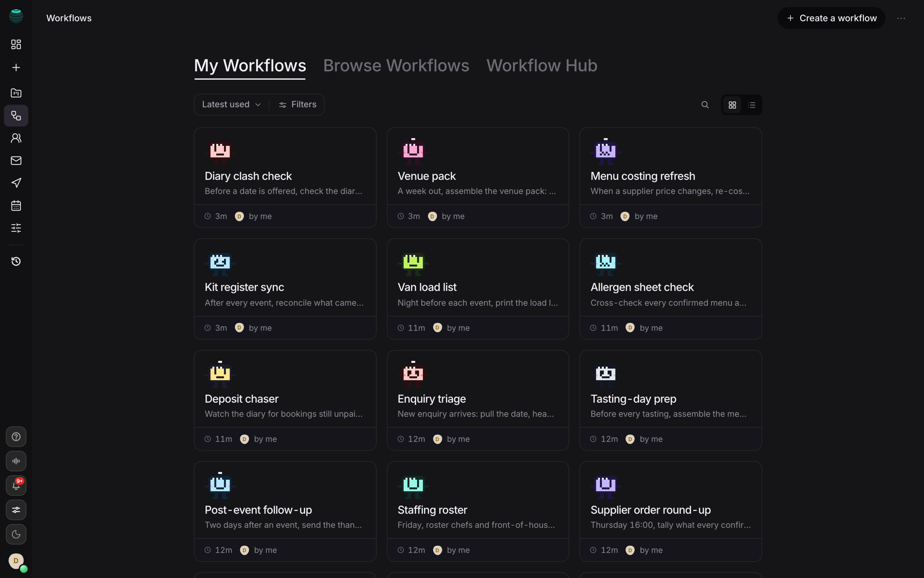The width and height of the screenshot is (924, 578).
Task: Open the Filters menu
Action: point(297,105)
